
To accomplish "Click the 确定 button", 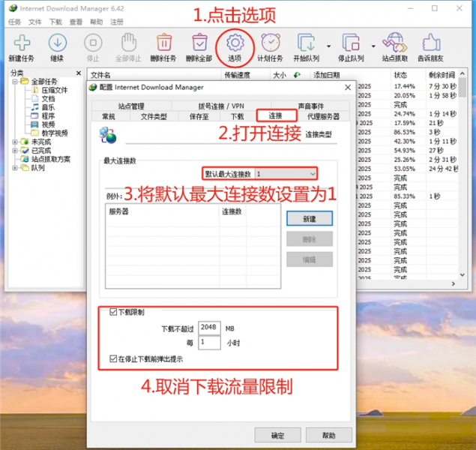I will tap(278, 436).
